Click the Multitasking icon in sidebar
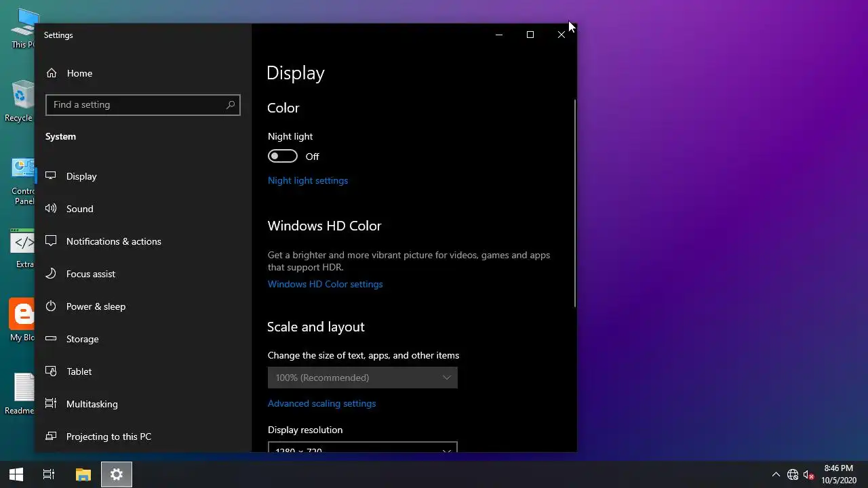The height and width of the screenshot is (488, 868). [51, 403]
